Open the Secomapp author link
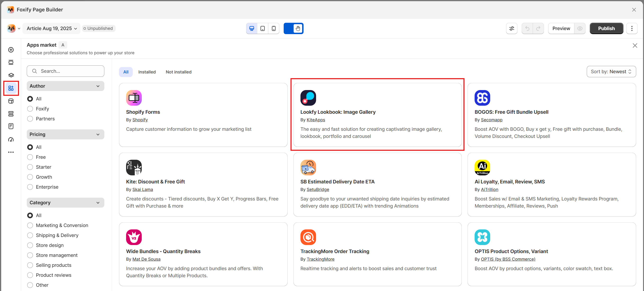This screenshot has width=644, height=291. [491, 120]
